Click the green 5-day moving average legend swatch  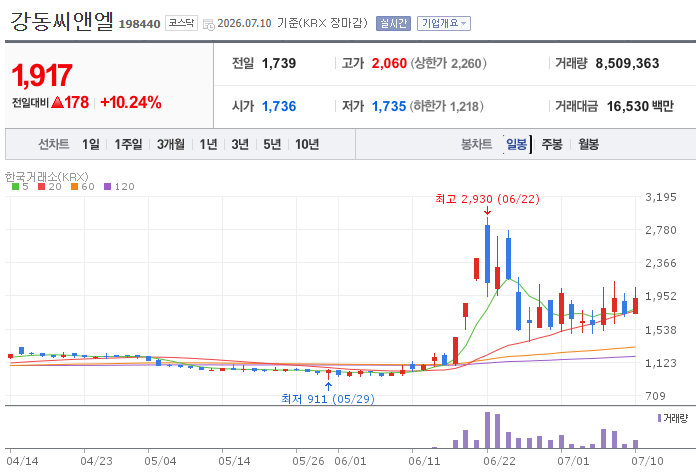click(x=15, y=187)
